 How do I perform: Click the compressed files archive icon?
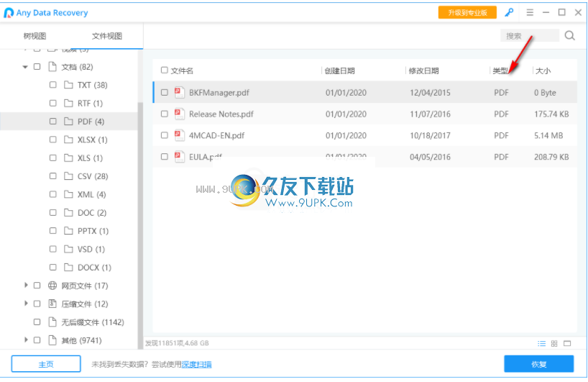52,304
